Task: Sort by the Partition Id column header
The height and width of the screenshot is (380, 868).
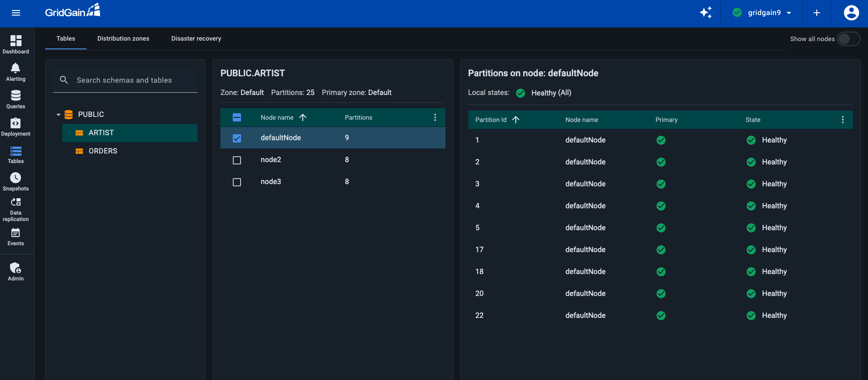Action: (x=491, y=120)
